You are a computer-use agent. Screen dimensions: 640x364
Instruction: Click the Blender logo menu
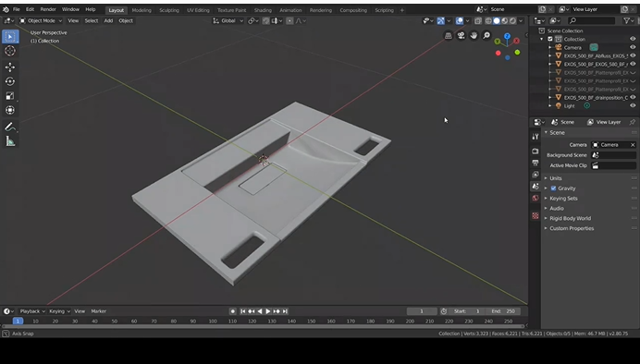[x=6, y=9]
